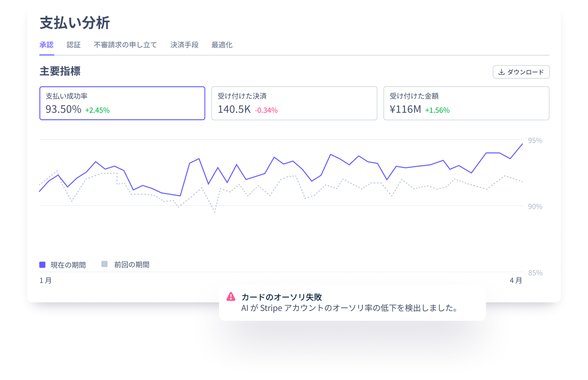The height and width of the screenshot is (380, 588).
Task: Select the 受け付けた金額 metric card
Action: [x=466, y=103]
